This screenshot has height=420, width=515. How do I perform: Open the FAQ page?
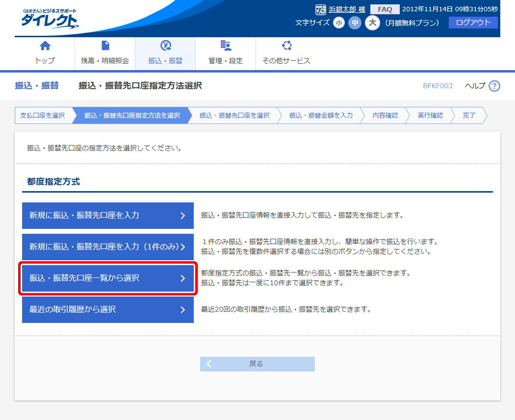[x=385, y=9]
